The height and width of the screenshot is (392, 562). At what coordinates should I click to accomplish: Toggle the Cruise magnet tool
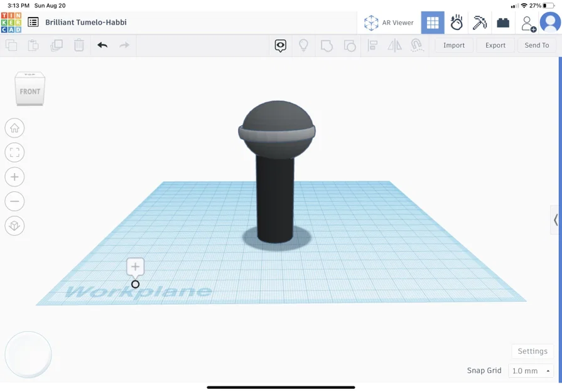tap(416, 45)
